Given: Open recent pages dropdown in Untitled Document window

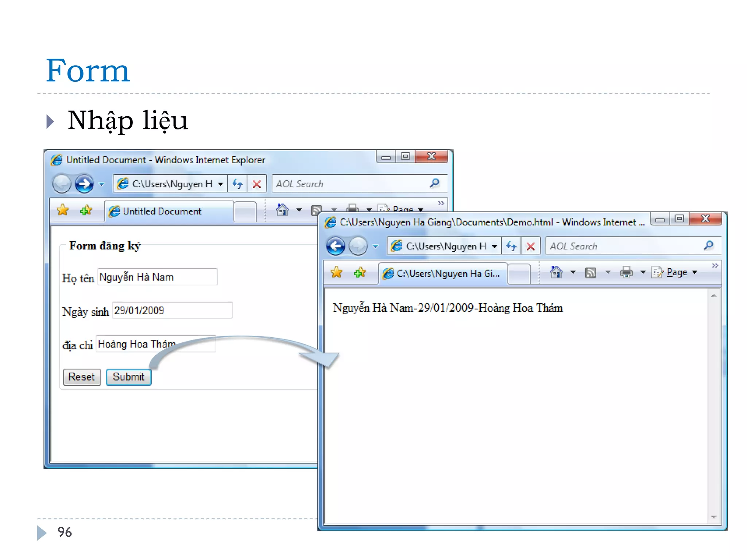Looking at the screenshot, I should pyautogui.click(x=101, y=184).
